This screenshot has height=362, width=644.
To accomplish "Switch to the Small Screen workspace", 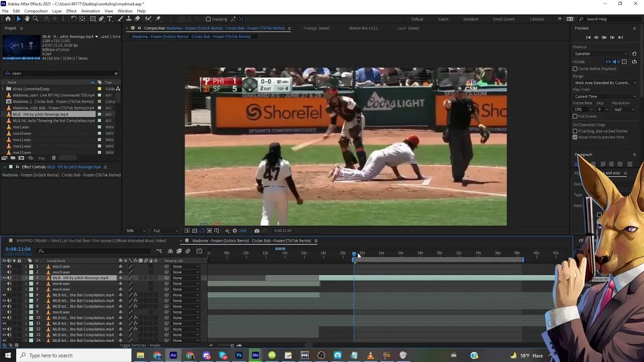I will pyautogui.click(x=504, y=19).
